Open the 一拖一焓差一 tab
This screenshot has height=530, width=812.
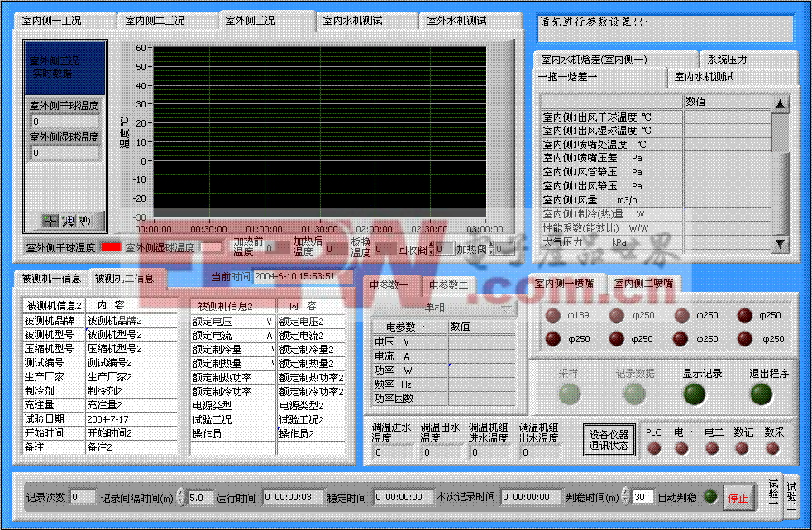pyautogui.click(x=600, y=77)
